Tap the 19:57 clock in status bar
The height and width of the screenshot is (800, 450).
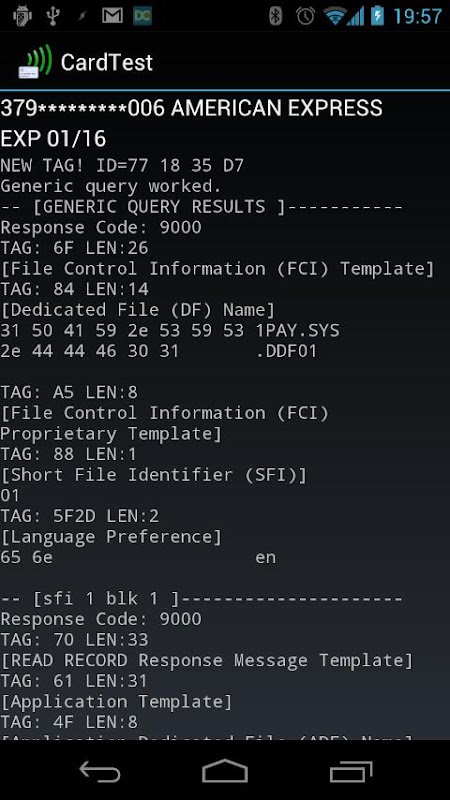[417, 16]
